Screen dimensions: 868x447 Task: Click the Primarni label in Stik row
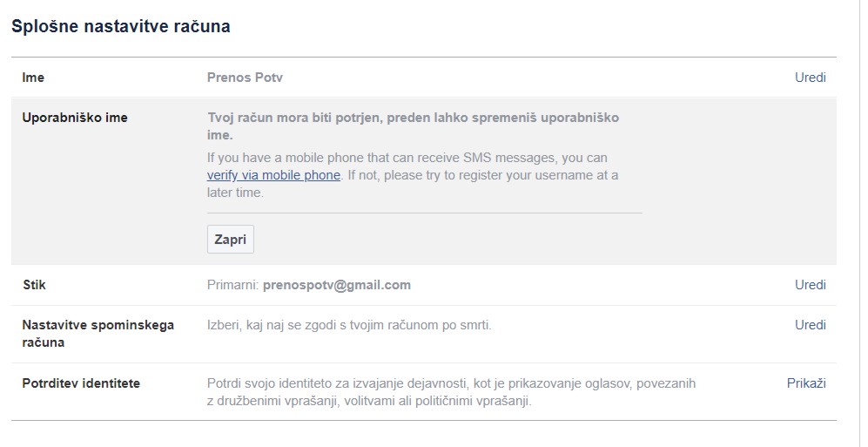(x=232, y=285)
